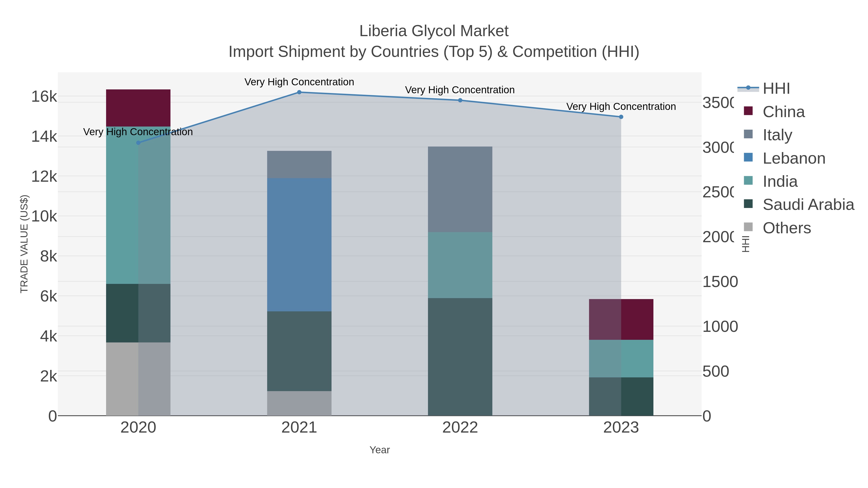Click the Lebanon color swatch in legend
The image size is (868, 488).
(748, 157)
